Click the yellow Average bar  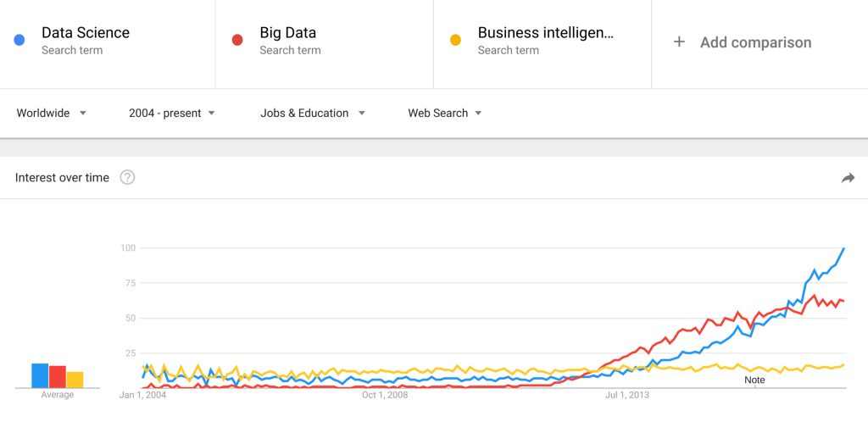[x=75, y=380]
